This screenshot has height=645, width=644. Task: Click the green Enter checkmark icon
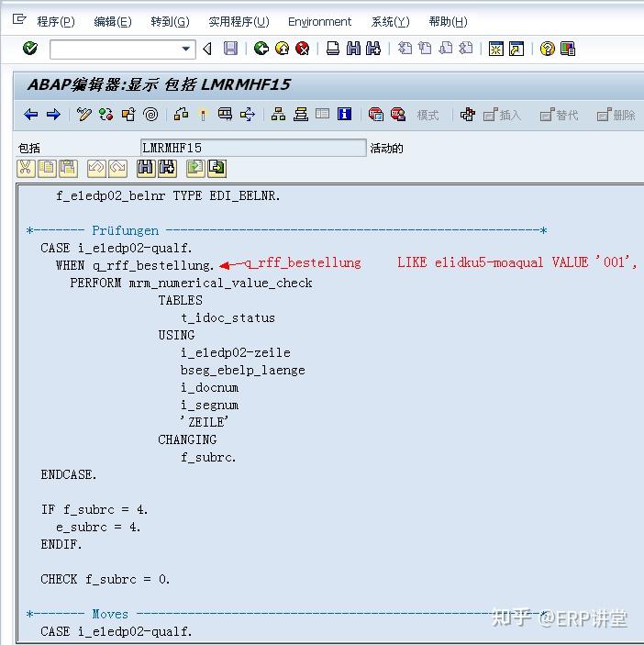(30, 49)
